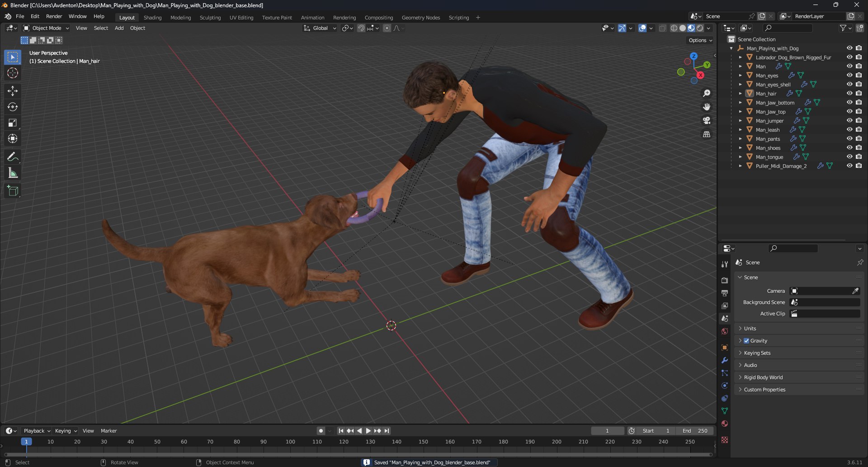Open the Playback dropdown in timeline
868x467 pixels.
[x=37, y=431]
